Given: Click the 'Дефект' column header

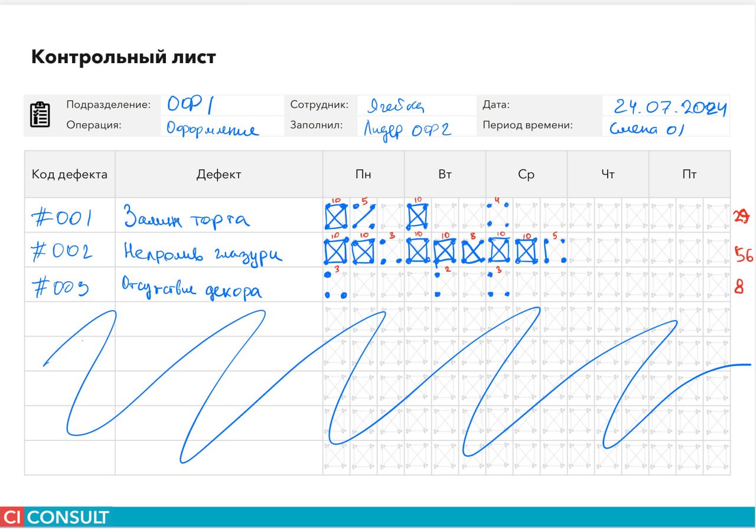Looking at the screenshot, I should coord(219,174).
